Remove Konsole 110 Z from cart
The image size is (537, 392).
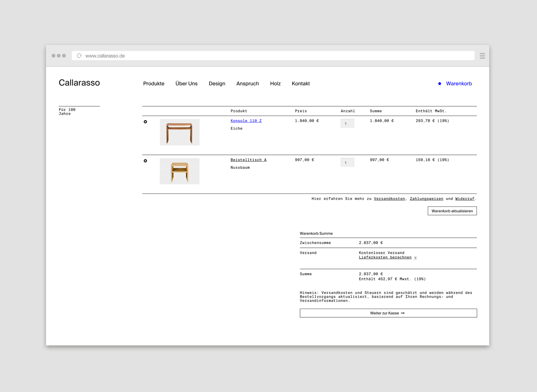pyautogui.click(x=145, y=122)
